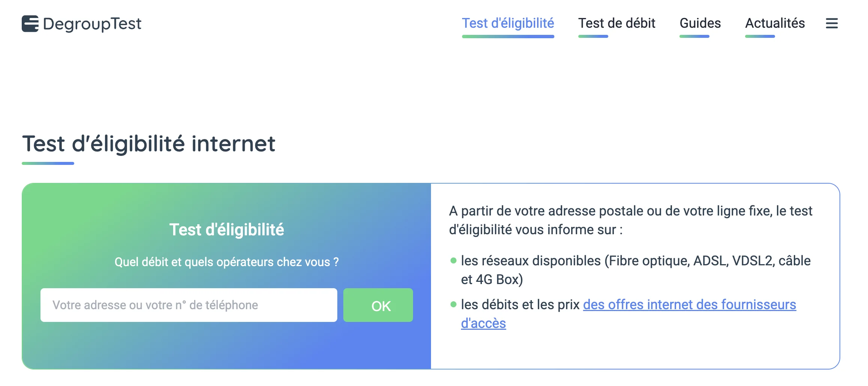Follow the offres internet des fournisseurs link
This screenshot has height=386, width=868.
pyautogui.click(x=689, y=305)
